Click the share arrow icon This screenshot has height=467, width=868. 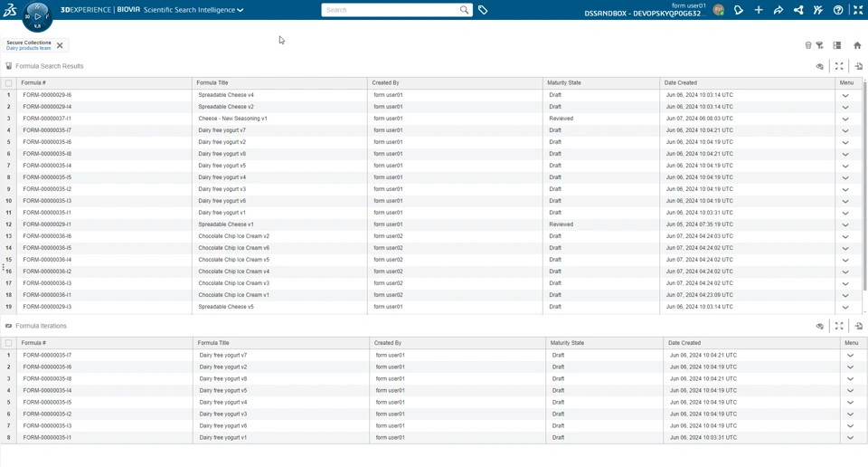pos(778,10)
